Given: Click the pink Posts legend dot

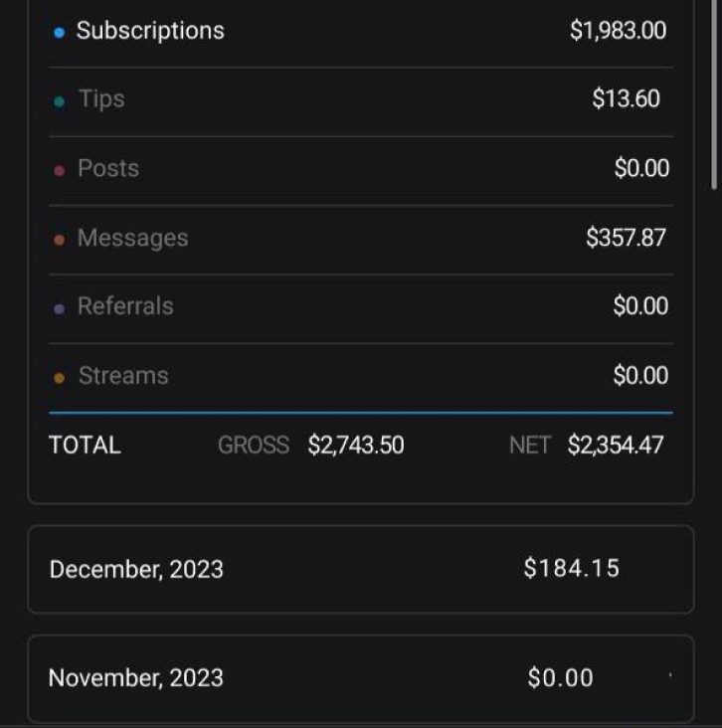Looking at the screenshot, I should 59,171.
